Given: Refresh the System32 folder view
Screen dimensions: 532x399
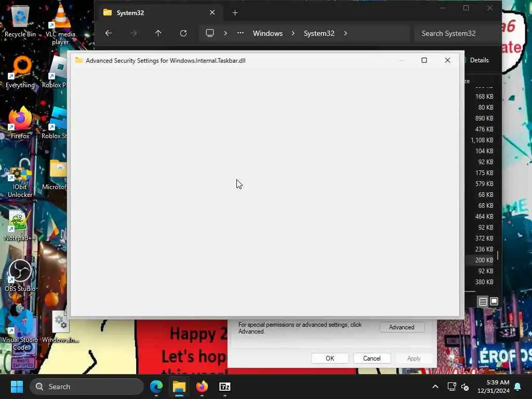Looking at the screenshot, I should pos(183,33).
